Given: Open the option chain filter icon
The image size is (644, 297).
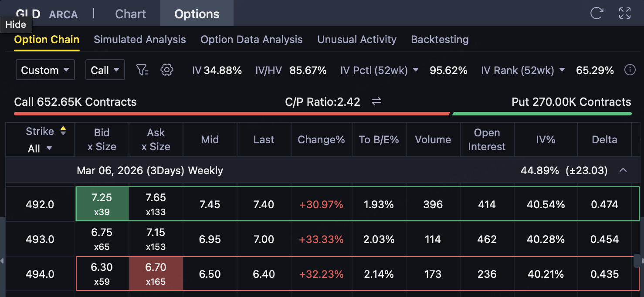Looking at the screenshot, I should point(142,70).
